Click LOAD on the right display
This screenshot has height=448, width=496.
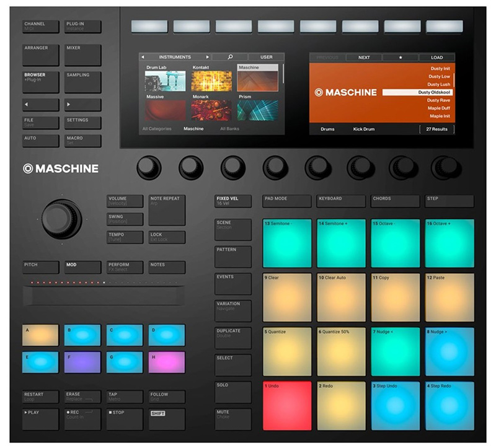pyautogui.click(x=437, y=58)
